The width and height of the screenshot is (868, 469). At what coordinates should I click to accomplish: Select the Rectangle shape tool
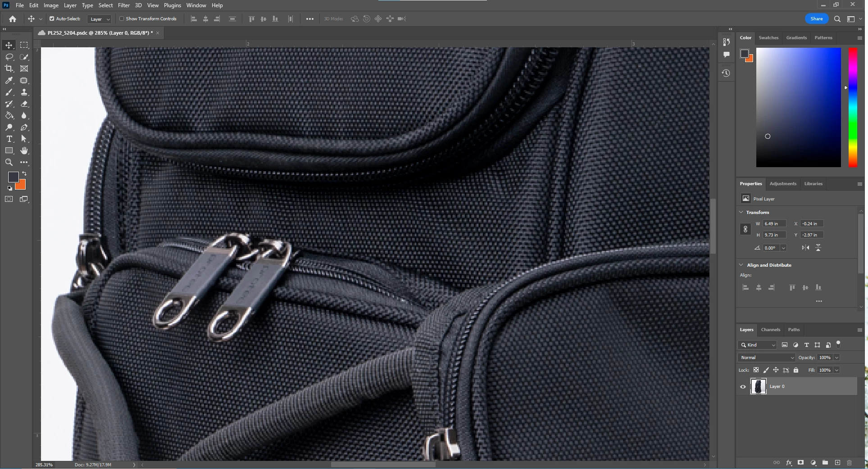9,150
